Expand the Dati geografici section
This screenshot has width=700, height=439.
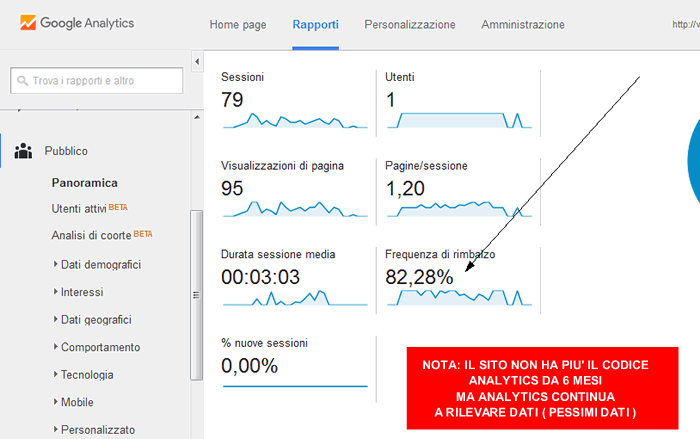point(95,320)
